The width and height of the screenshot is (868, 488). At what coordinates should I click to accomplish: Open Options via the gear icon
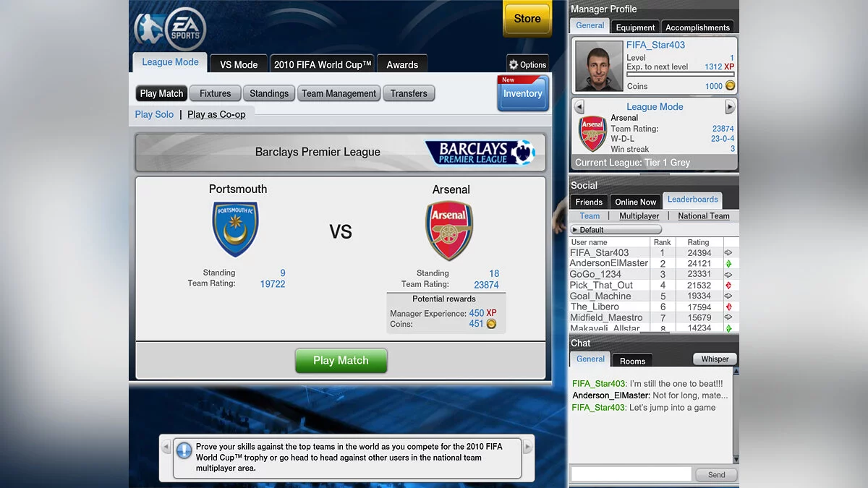514,64
